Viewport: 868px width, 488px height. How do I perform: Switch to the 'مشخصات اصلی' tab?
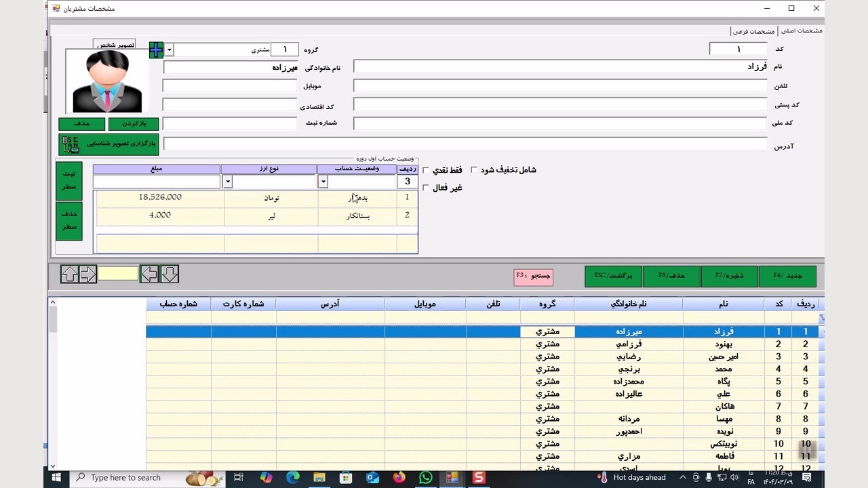(x=802, y=31)
